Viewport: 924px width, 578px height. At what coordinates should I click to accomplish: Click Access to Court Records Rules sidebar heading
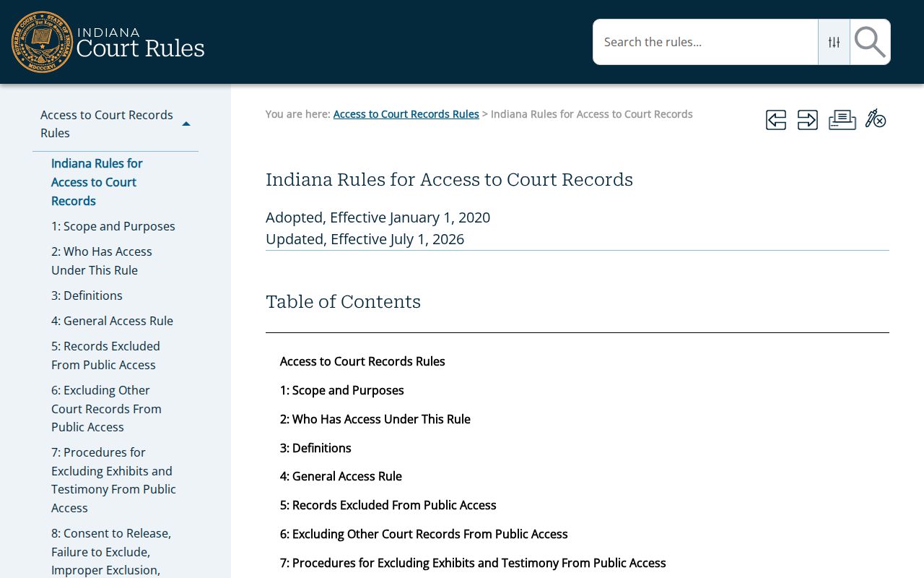[x=107, y=124]
